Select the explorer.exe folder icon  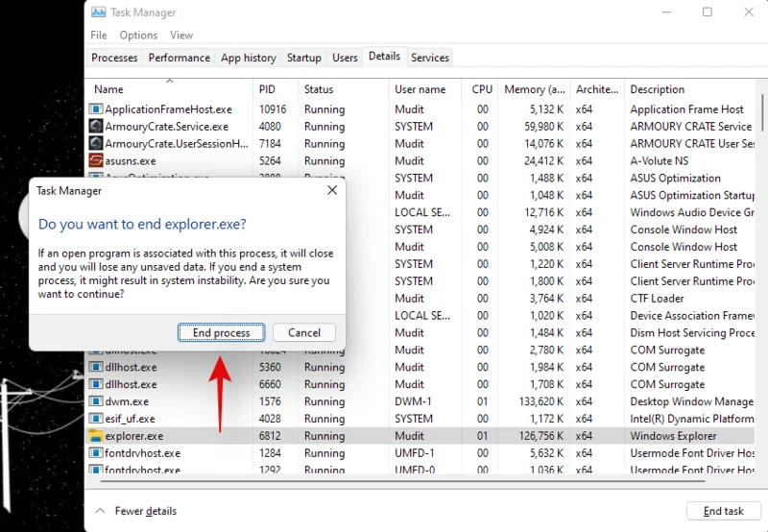click(x=96, y=436)
